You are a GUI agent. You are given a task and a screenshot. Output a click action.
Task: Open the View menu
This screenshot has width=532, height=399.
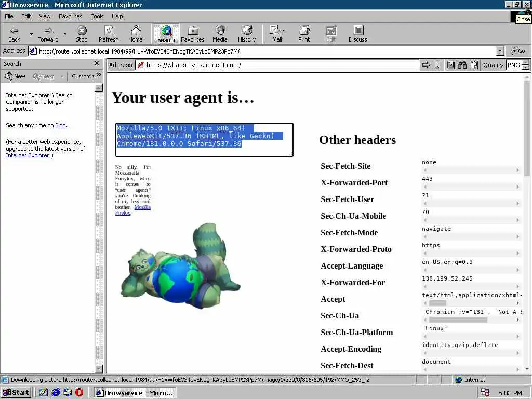45,16
